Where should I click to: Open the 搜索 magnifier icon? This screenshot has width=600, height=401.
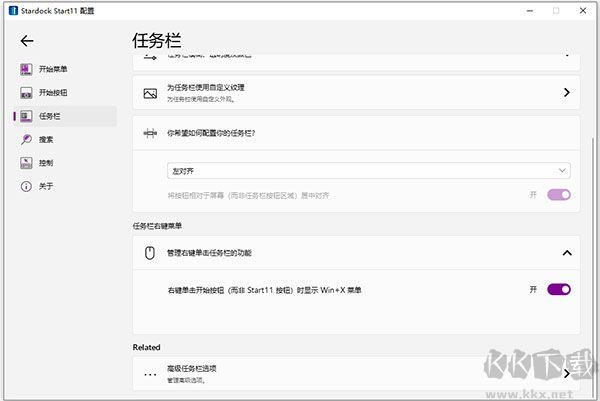[x=26, y=139]
